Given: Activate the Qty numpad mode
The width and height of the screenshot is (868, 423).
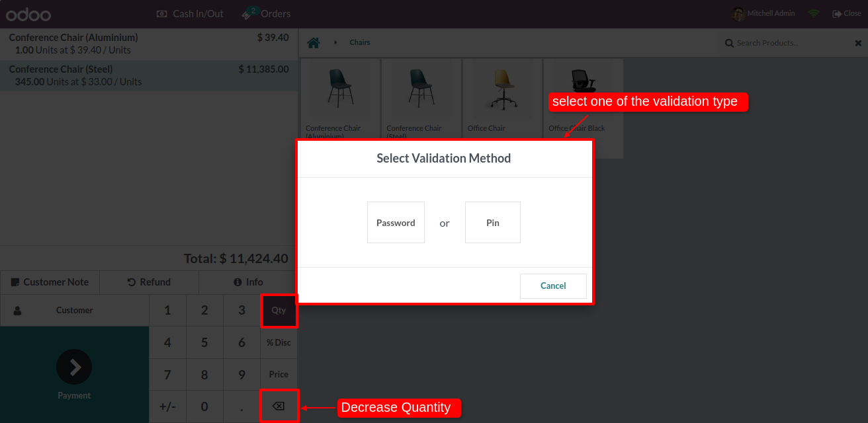Looking at the screenshot, I should pos(279,310).
